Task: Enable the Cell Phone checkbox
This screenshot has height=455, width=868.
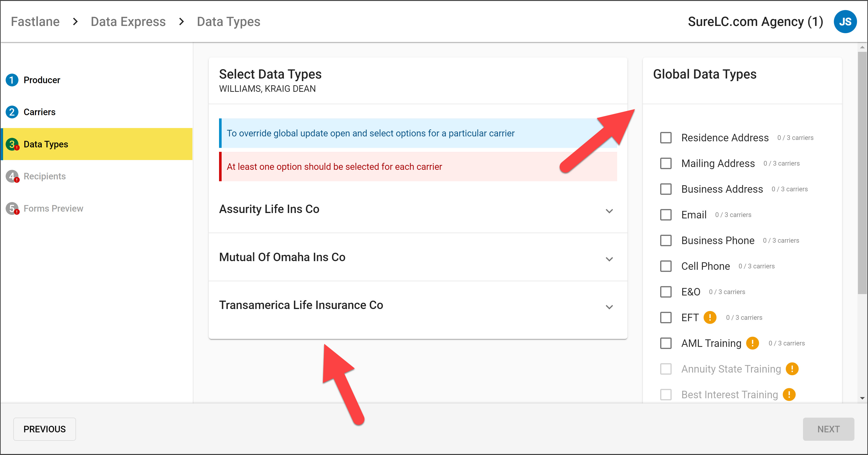Action: coord(666,266)
